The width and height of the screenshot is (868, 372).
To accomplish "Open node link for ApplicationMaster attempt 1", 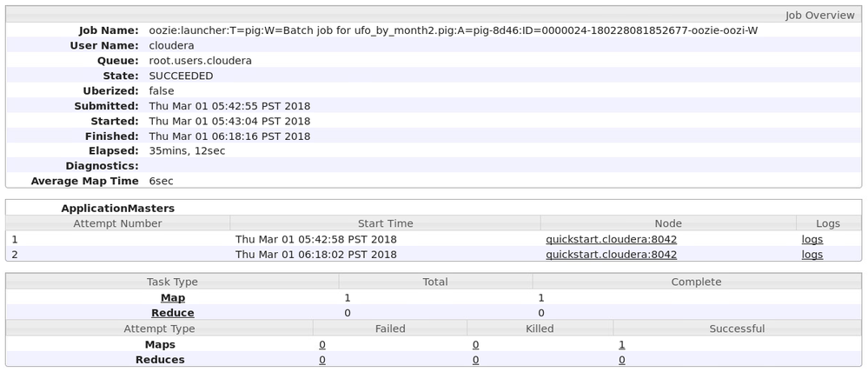I will click(x=611, y=239).
